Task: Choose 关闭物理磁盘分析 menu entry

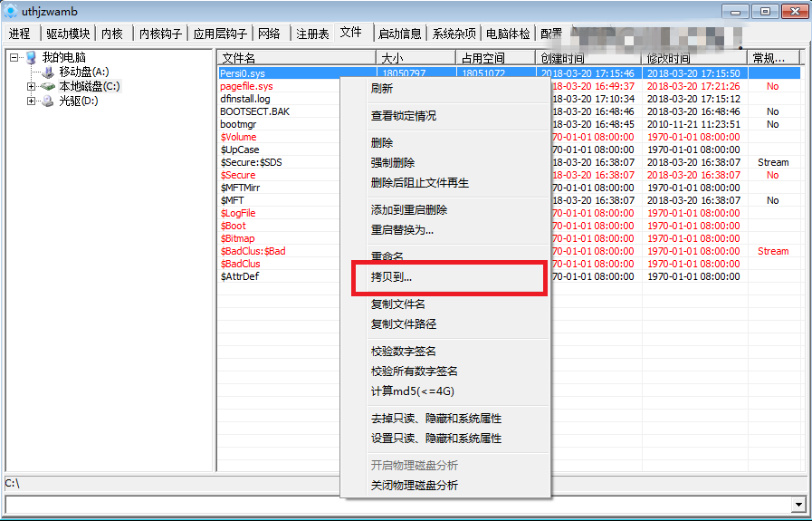Action: 445,486
